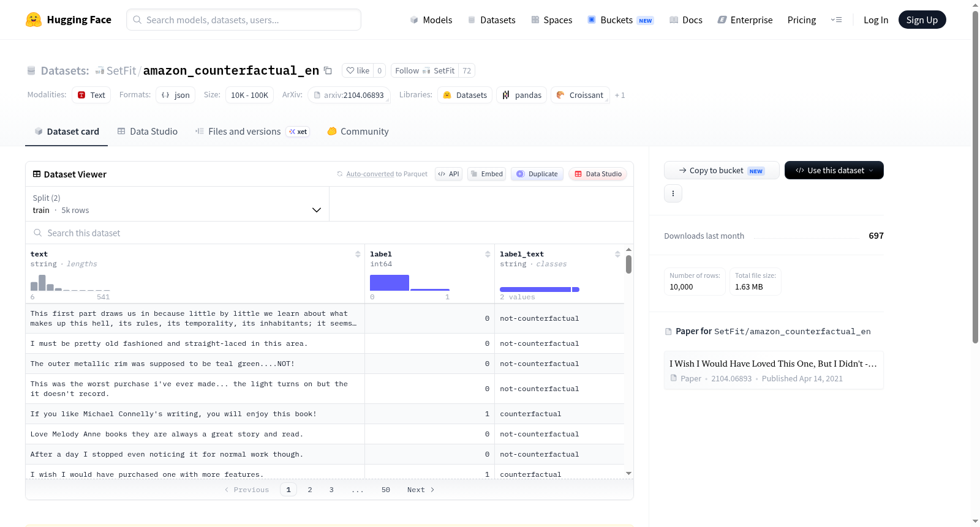Click row 'If you like Michael Connelly's writing'

[325, 414]
